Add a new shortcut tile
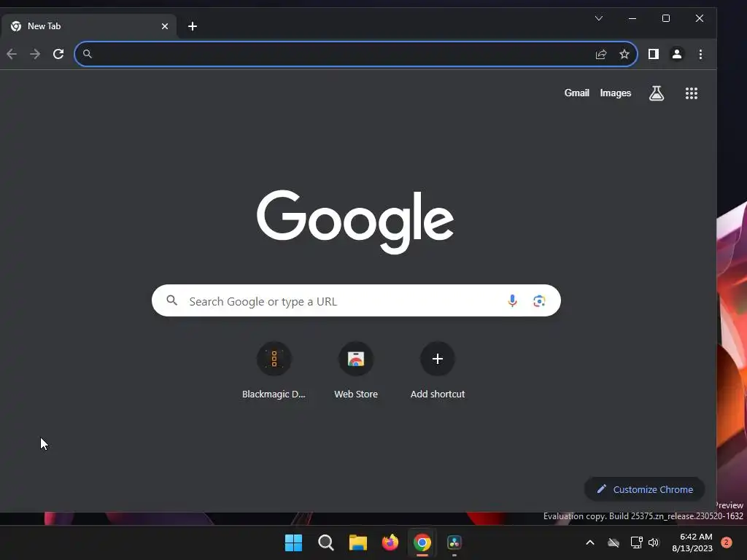 click(438, 370)
